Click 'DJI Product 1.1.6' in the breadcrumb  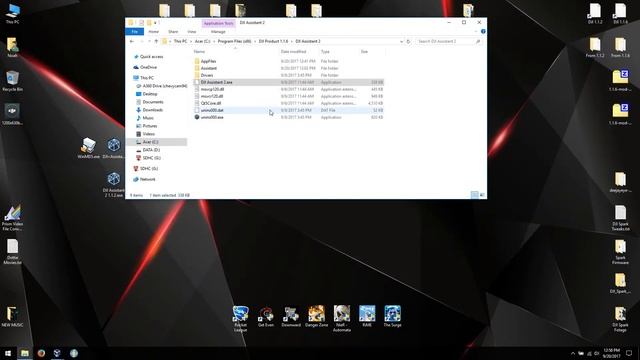coord(273,41)
